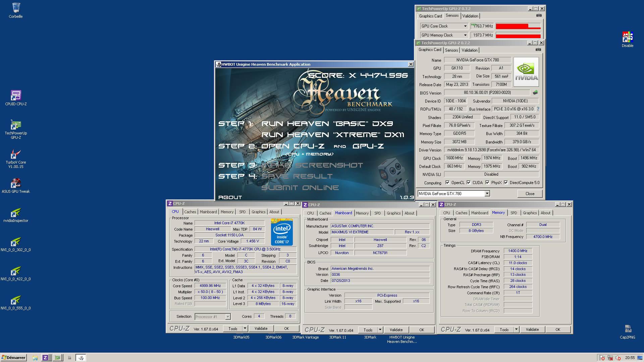The width and height of the screenshot is (644, 362).
Task: Launch the TechPowerUp GPU-Z desktop shortcut
Action: pyautogui.click(x=16, y=129)
